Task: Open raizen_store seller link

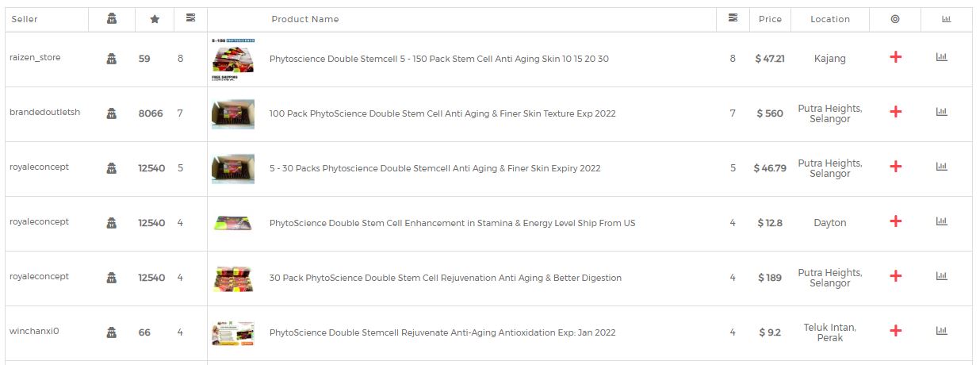Action: tap(35, 57)
